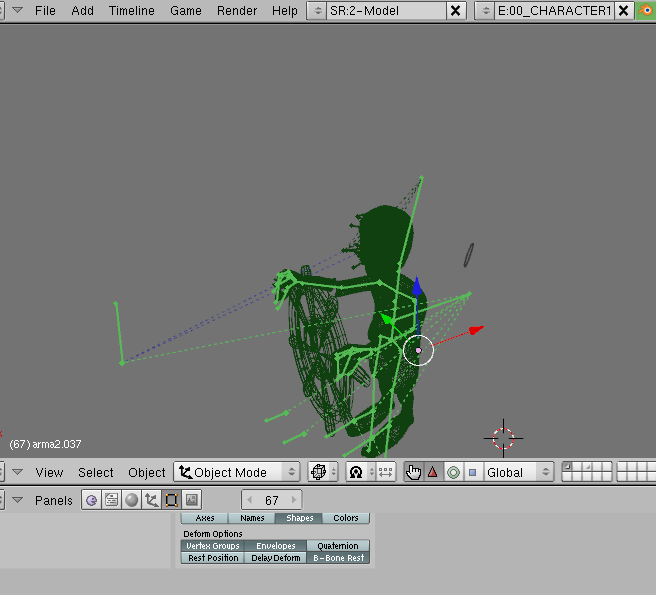Open the Object buttons panel icon

151,500
